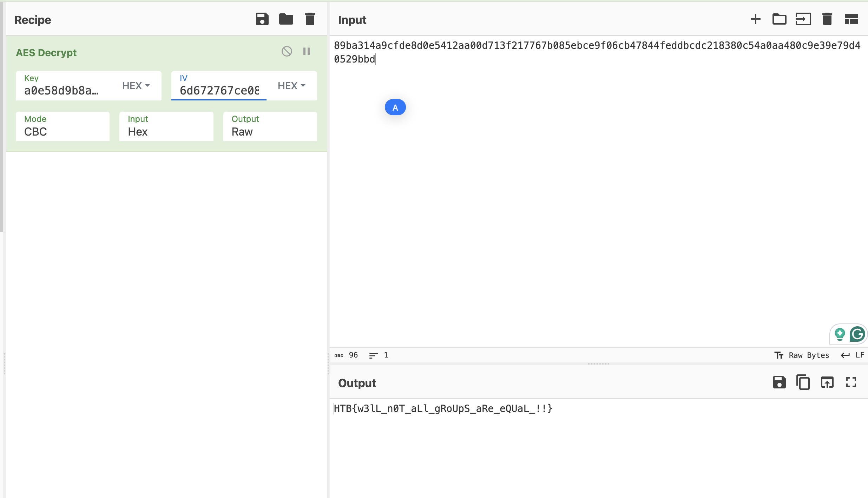Viewport: 868px width, 498px height.
Task: Open Grammarly extension G icon
Action: 857,334
